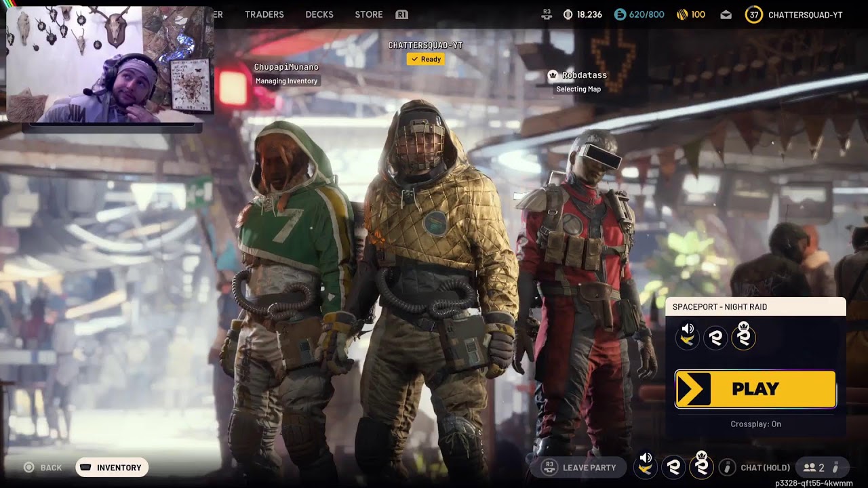Image resolution: width=868 pixels, height=488 pixels.
Task: Click the yellow Ready status badge
Action: (425, 59)
